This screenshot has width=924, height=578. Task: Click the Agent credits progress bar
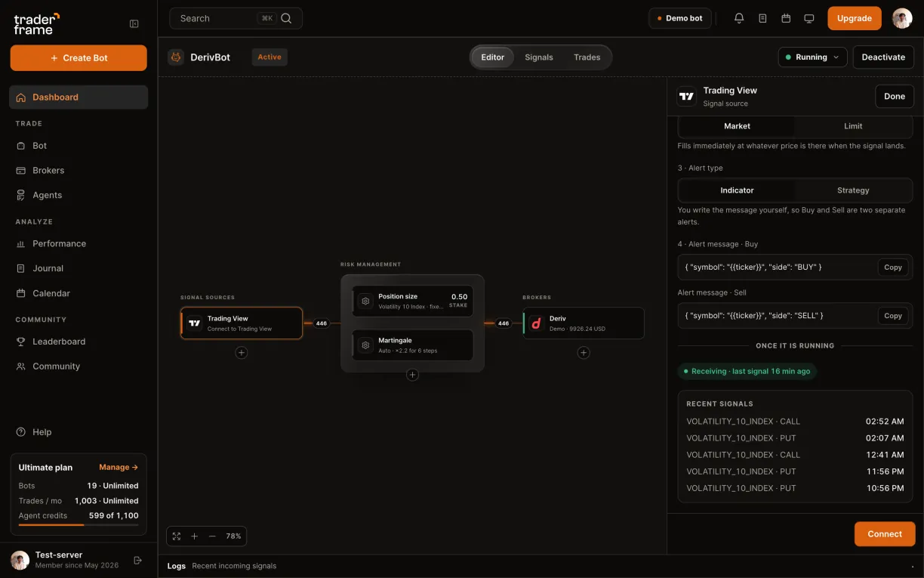coord(79,524)
